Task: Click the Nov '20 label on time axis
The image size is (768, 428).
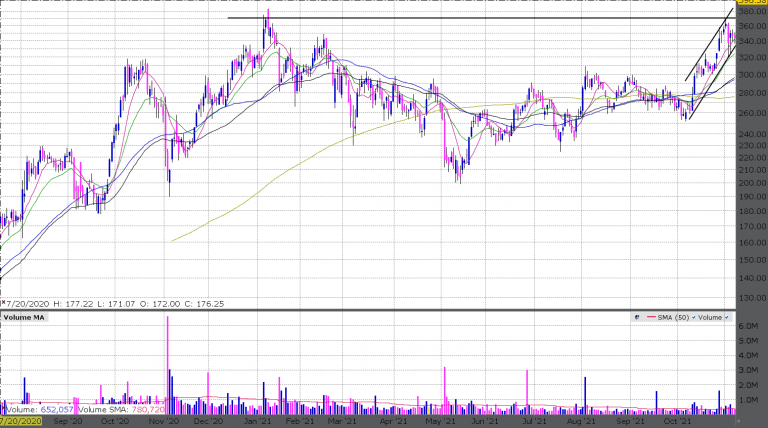Action: tap(162, 422)
